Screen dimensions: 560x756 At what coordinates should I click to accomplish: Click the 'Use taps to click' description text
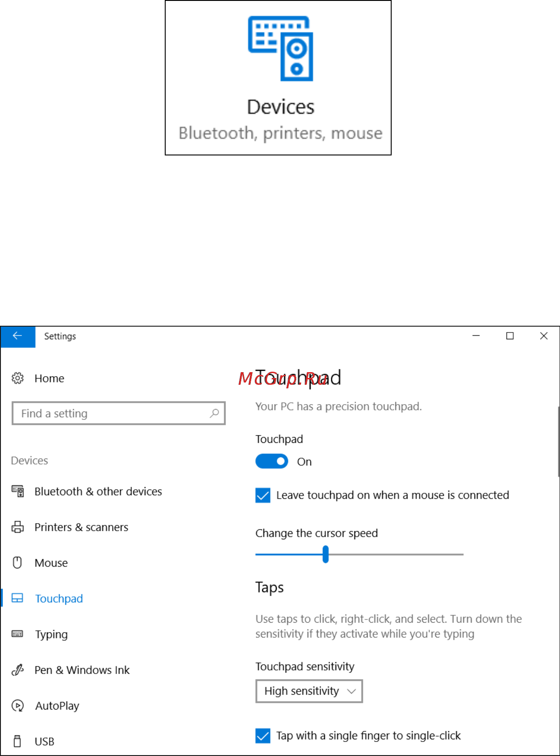point(388,626)
